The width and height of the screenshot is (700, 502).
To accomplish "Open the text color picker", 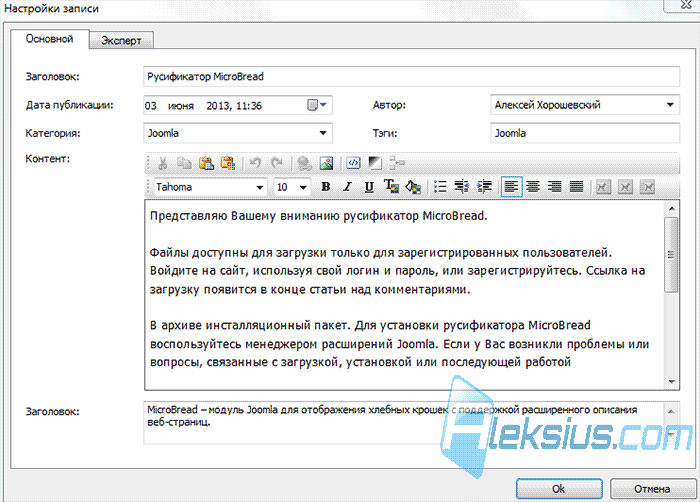I will (x=391, y=187).
